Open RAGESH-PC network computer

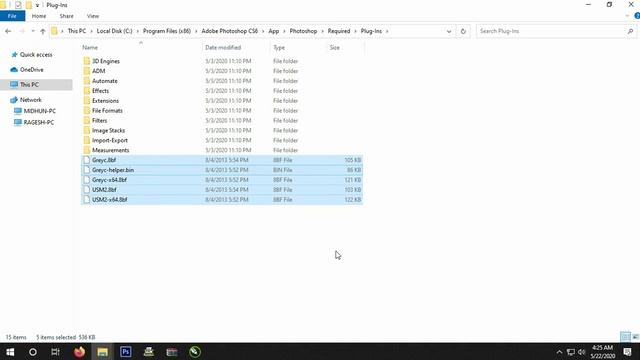[x=39, y=122]
